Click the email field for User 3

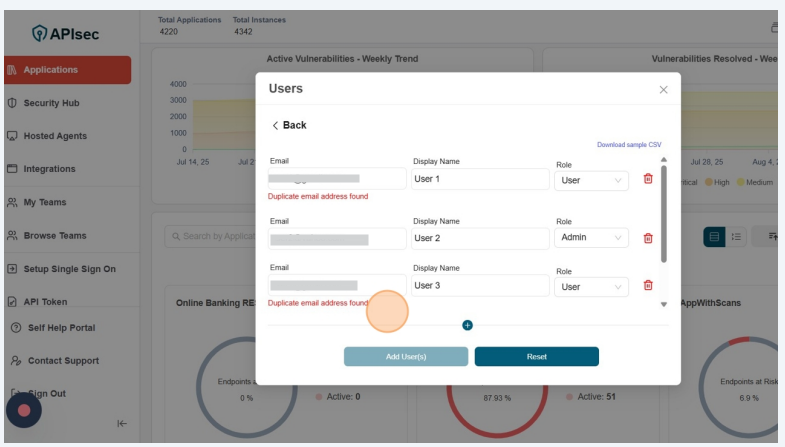[337, 285]
